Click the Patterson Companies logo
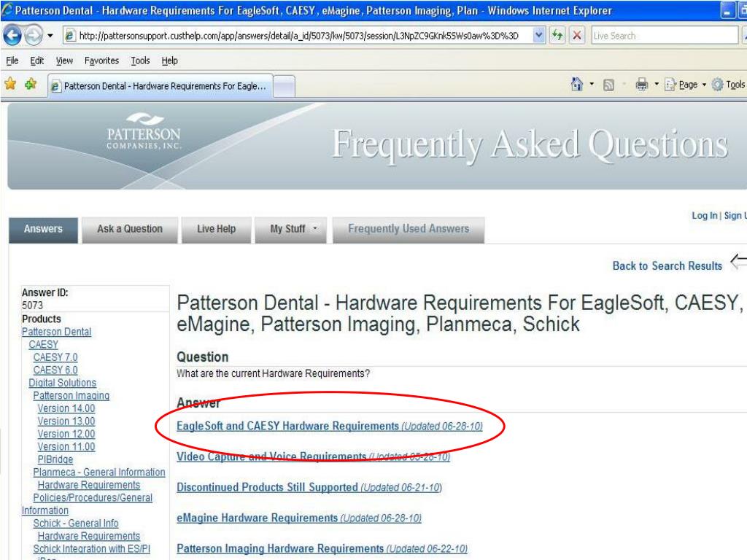747x560 pixels. 144,131
